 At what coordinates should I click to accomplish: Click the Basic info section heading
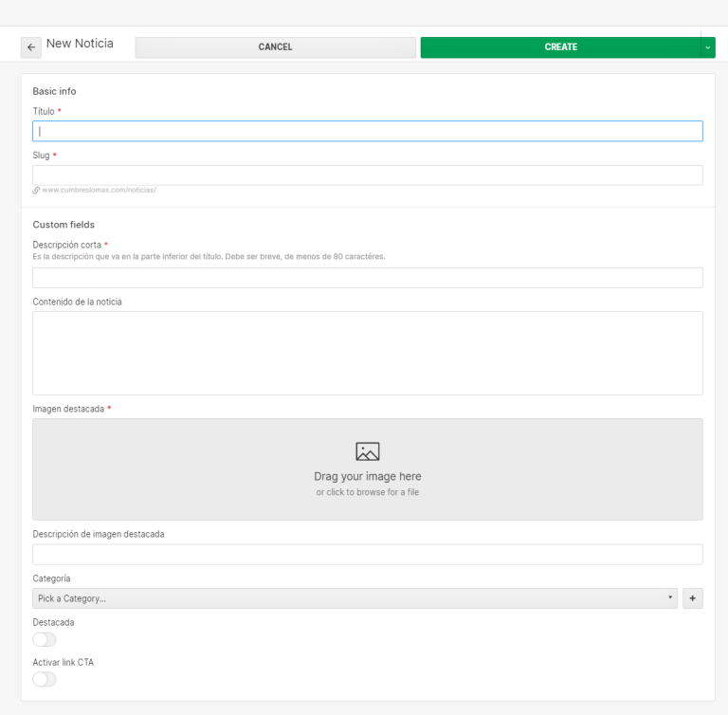pos(54,92)
